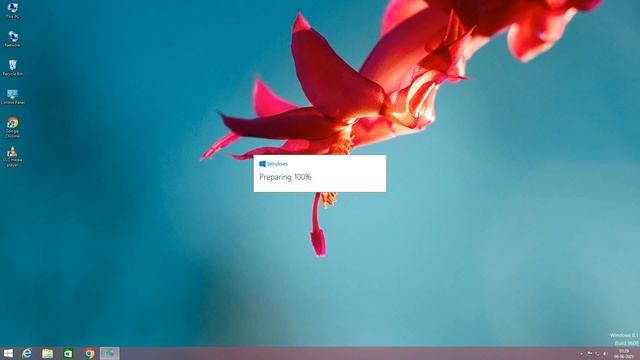Open the This PC desktop icon
This screenshot has height=360, width=640.
[13, 10]
